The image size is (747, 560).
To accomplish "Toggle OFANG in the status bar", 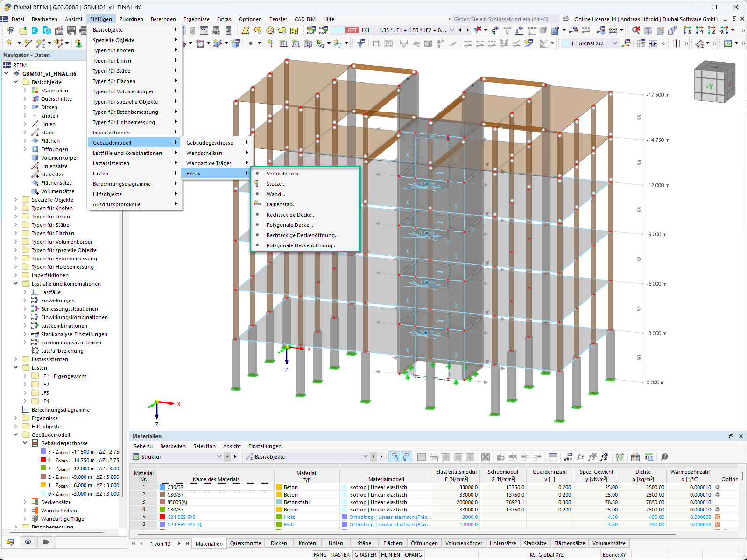I will coord(413,555).
